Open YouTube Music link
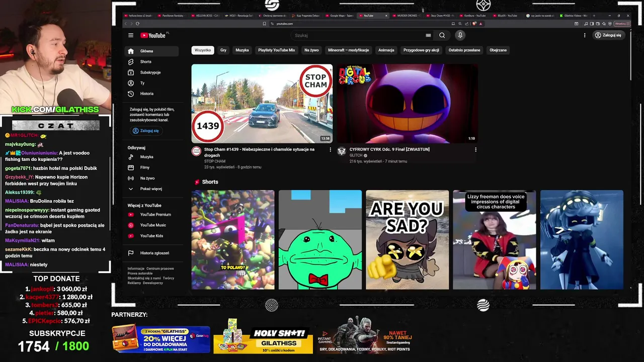Viewport: 644px width, 362px height. (151, 225)
